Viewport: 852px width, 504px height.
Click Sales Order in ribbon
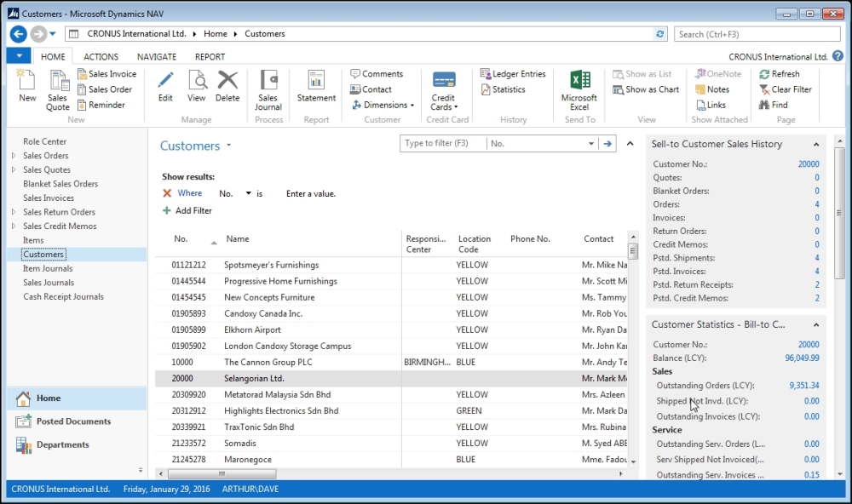coord(105,89)
